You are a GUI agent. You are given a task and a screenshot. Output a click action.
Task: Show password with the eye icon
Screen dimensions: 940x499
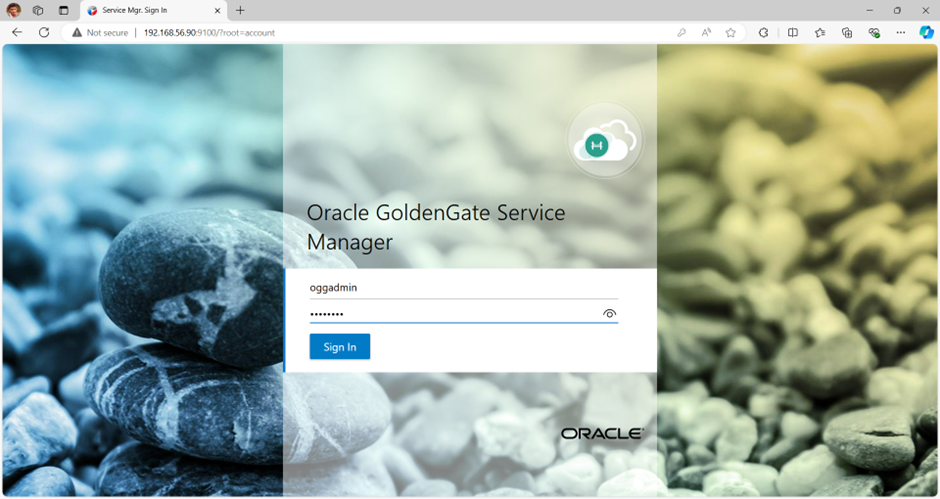[x=609, y=314]
